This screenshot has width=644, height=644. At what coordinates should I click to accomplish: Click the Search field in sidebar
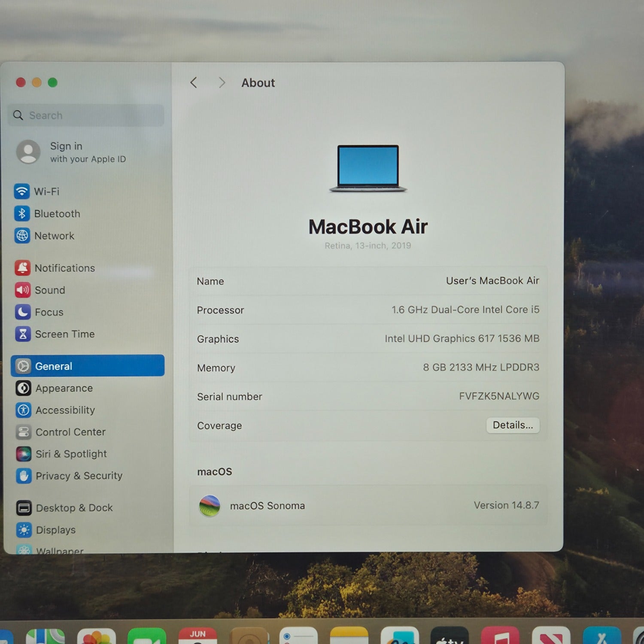[x=86, y=115]
